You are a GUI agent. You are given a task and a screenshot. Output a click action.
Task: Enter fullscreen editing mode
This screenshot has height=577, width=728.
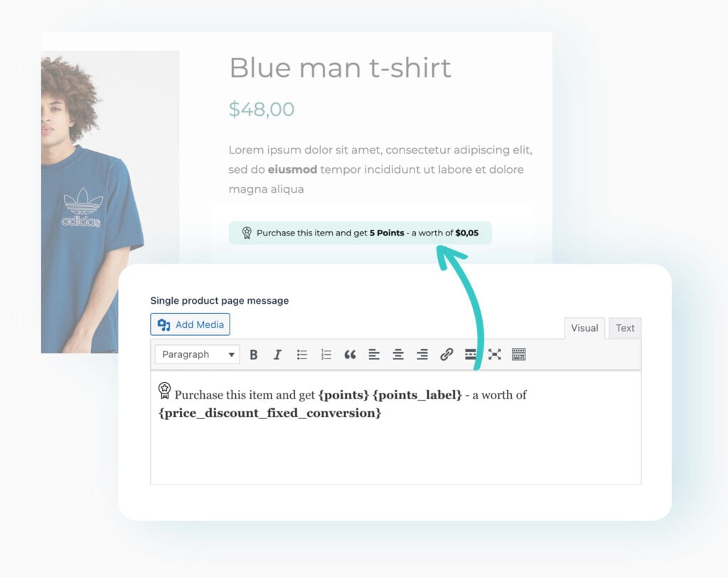coord(495,354)
